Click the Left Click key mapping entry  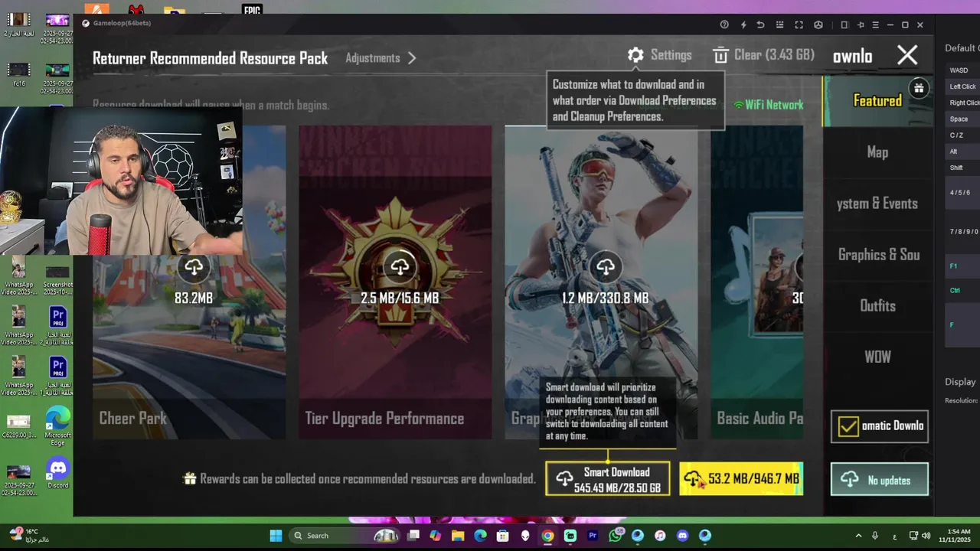coord(963,86)
